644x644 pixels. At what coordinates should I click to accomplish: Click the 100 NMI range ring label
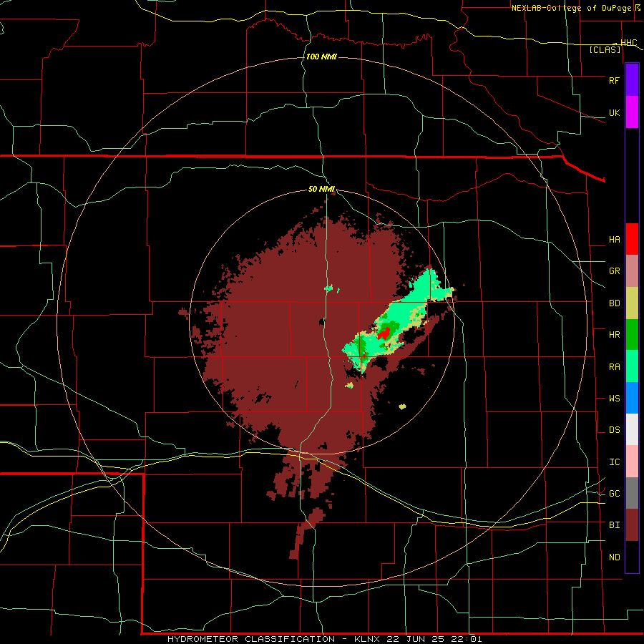[x=321, y=57]
